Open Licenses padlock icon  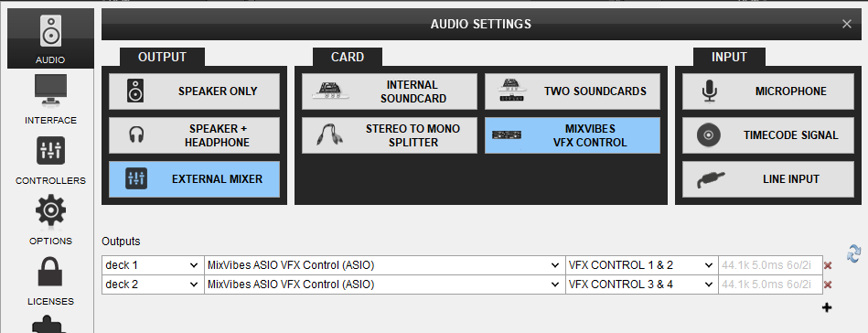coord(50,272)
